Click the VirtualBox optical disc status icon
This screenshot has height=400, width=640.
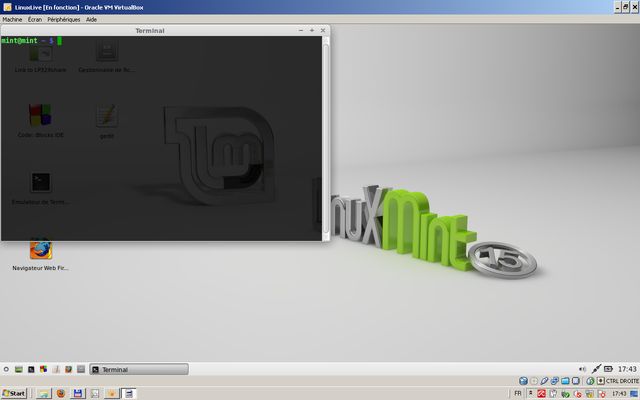coord(534,381)
